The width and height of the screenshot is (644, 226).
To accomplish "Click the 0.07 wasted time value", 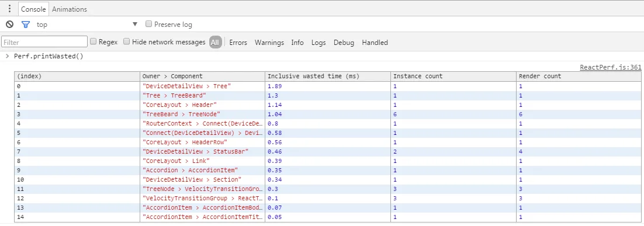I will point(274,207).
